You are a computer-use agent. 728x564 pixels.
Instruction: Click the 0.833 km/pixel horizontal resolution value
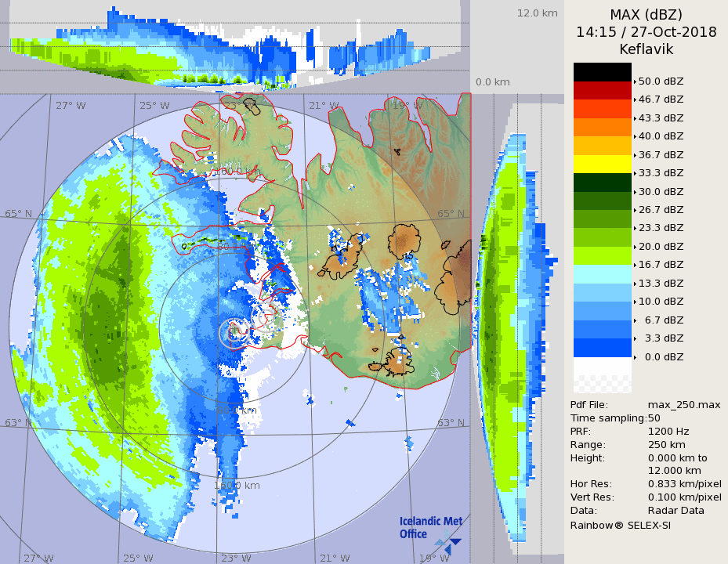684,484
